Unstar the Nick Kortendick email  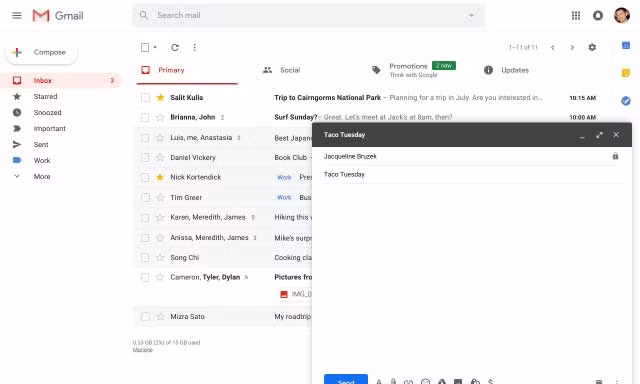point(160,177)
